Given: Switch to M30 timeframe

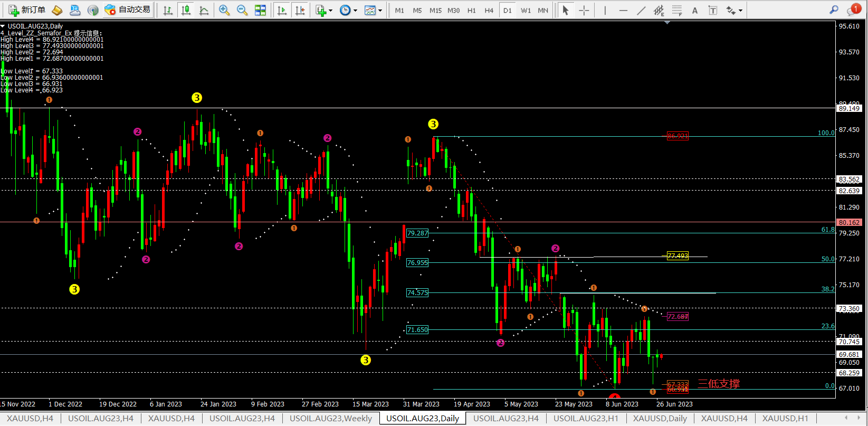Looking at the screenshot, I should [454, 11].
